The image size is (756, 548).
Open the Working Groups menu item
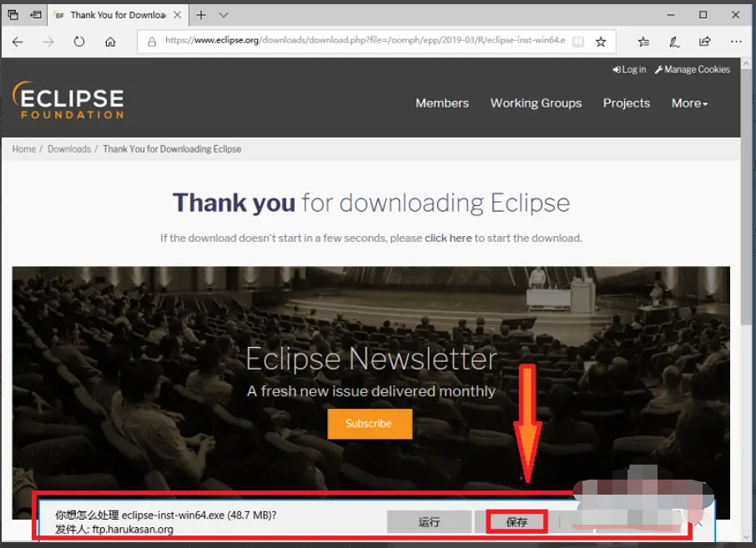click(x=536, y=103)
